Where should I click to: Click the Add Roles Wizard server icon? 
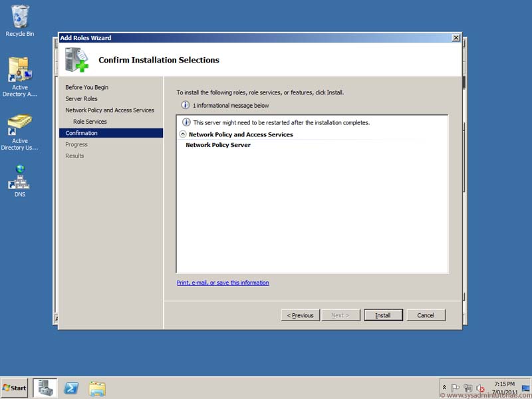coord(76,59)
